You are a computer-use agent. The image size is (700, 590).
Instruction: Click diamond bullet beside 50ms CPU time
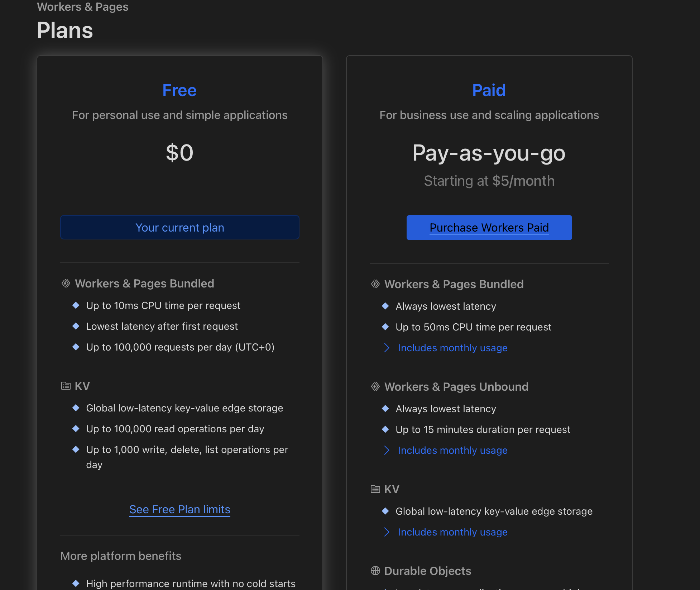[385, 327]
